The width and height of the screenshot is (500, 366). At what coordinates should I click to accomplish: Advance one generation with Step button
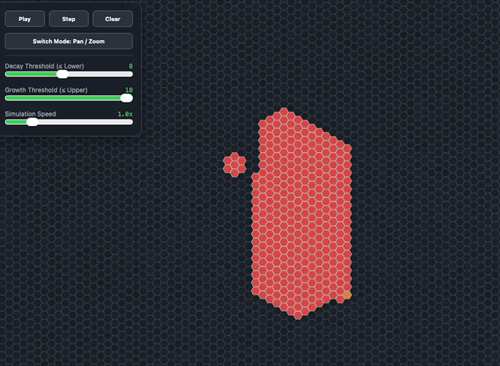69,19
